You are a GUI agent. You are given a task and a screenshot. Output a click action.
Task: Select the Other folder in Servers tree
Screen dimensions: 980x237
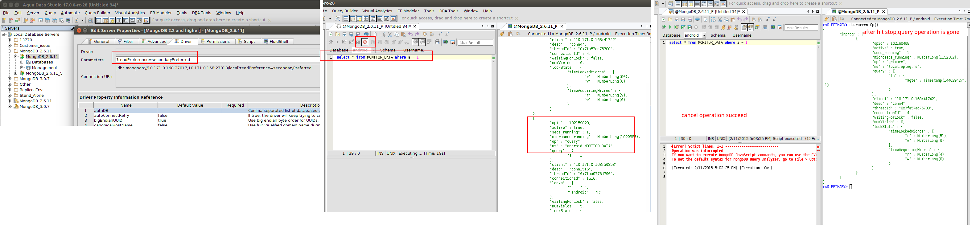(x=25, y=84)
